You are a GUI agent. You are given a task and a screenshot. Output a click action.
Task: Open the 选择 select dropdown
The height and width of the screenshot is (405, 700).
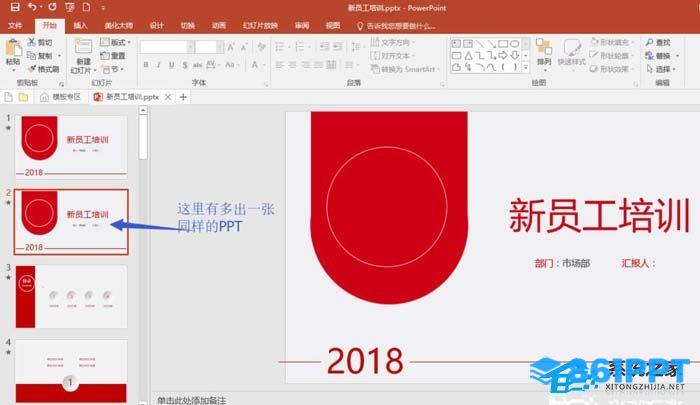[x=661, y=69]
